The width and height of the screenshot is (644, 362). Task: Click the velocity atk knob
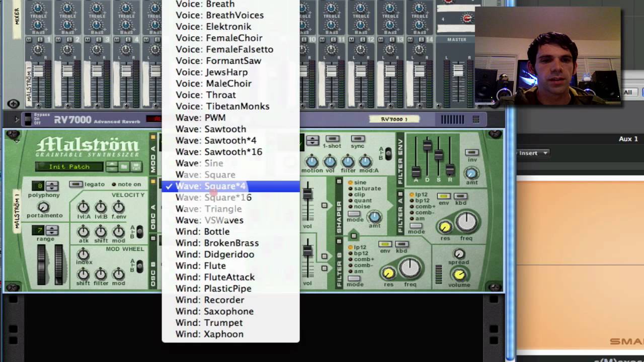[x=83, y=231]
